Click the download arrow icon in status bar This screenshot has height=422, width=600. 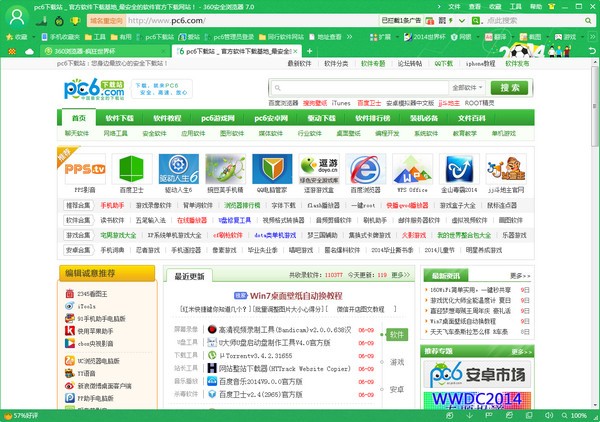pos(470,415)
